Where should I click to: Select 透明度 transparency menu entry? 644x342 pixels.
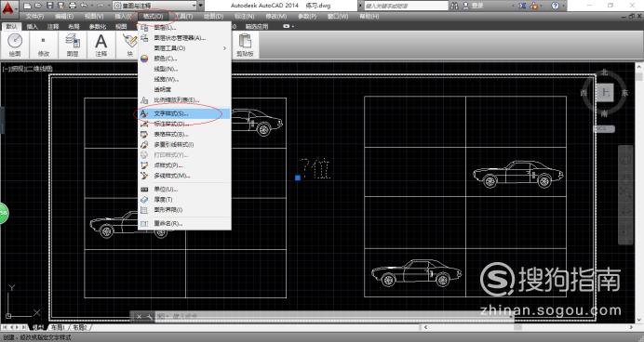point(185,89)
